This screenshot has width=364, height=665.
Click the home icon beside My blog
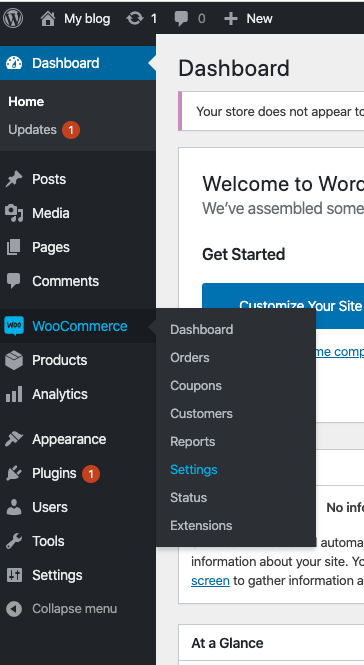tap(48, 19)
